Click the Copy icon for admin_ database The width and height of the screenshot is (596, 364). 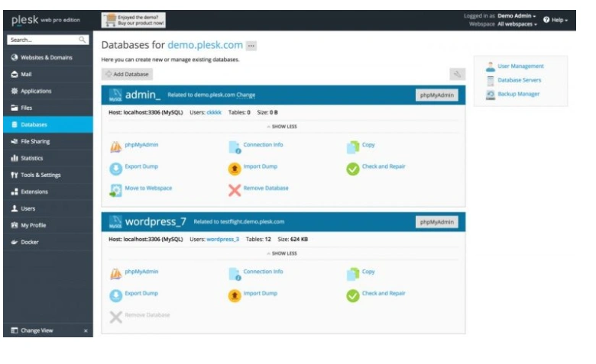pyautogui.click(x=353, y=147)
